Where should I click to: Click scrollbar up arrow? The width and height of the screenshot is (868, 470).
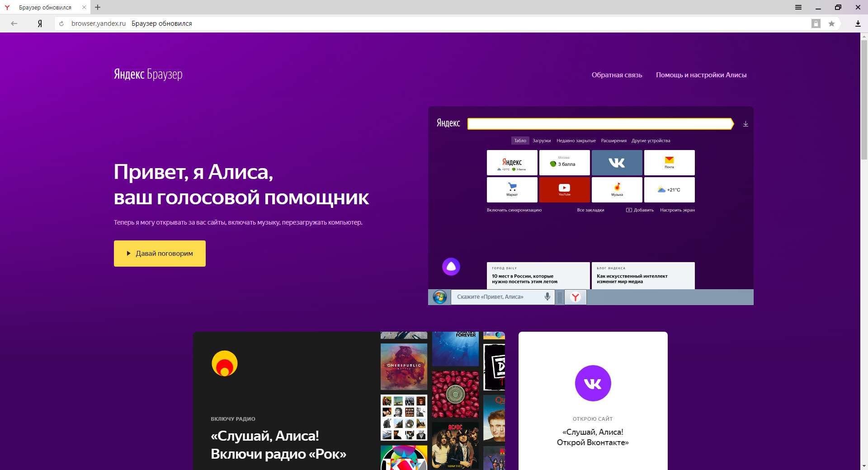(x=864, y=36)
